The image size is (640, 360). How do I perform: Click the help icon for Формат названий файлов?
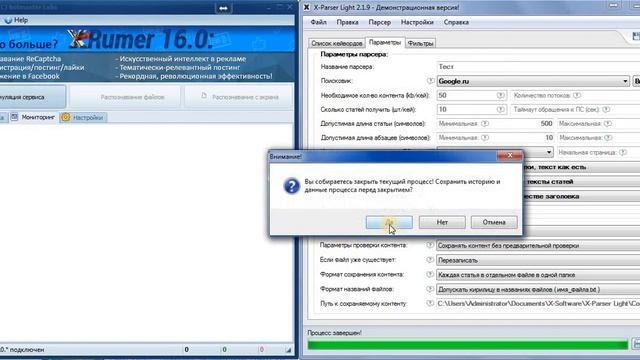click(430, 289)
